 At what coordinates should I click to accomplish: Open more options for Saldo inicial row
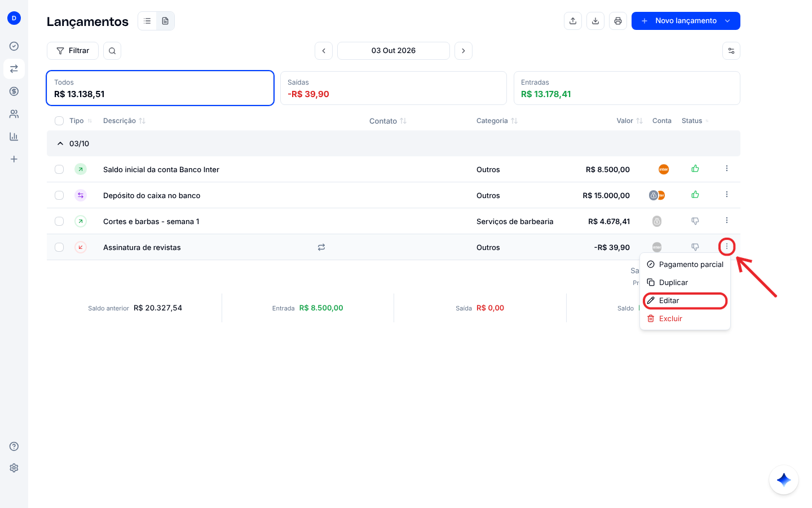pyautogui.click(x=727, y=169)
